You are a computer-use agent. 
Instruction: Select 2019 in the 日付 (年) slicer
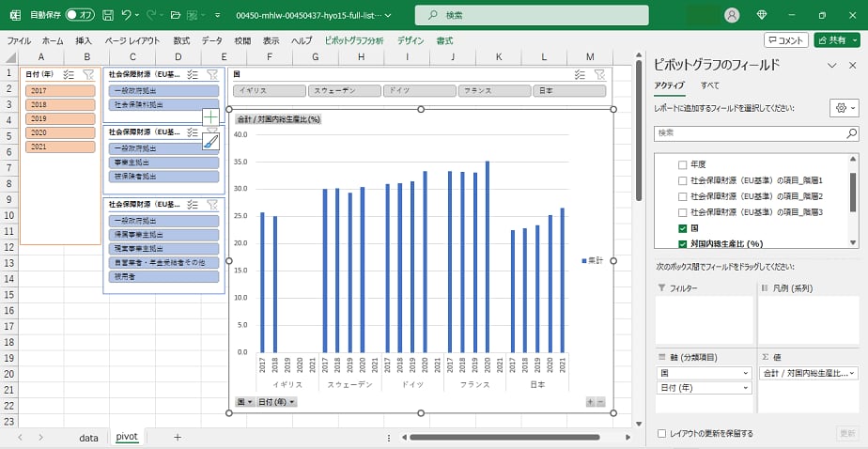[60, 118]
